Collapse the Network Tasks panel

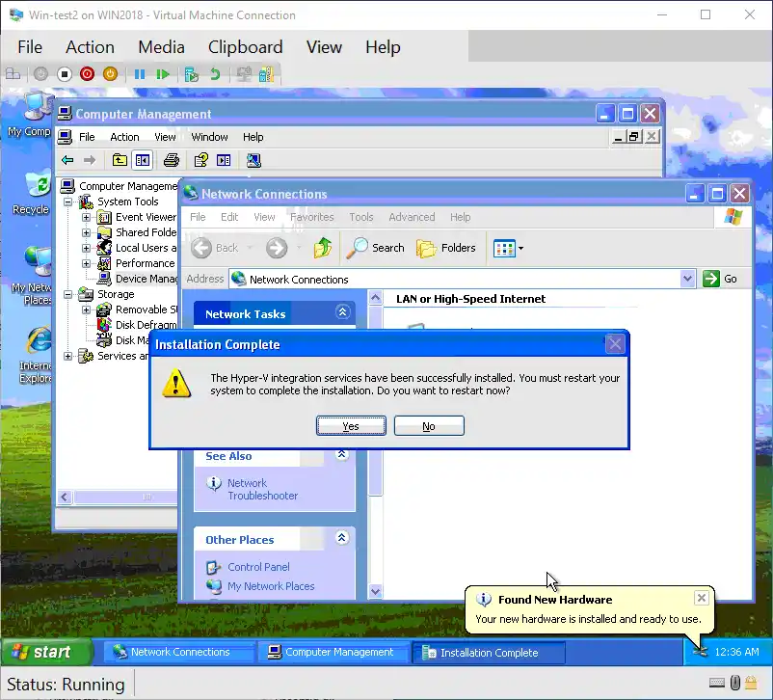pos(342,312)
